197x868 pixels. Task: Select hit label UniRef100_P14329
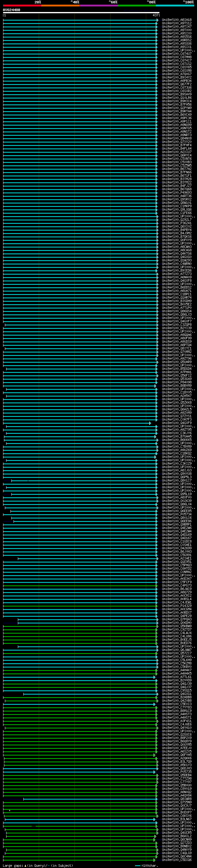[x=177, y=606]
